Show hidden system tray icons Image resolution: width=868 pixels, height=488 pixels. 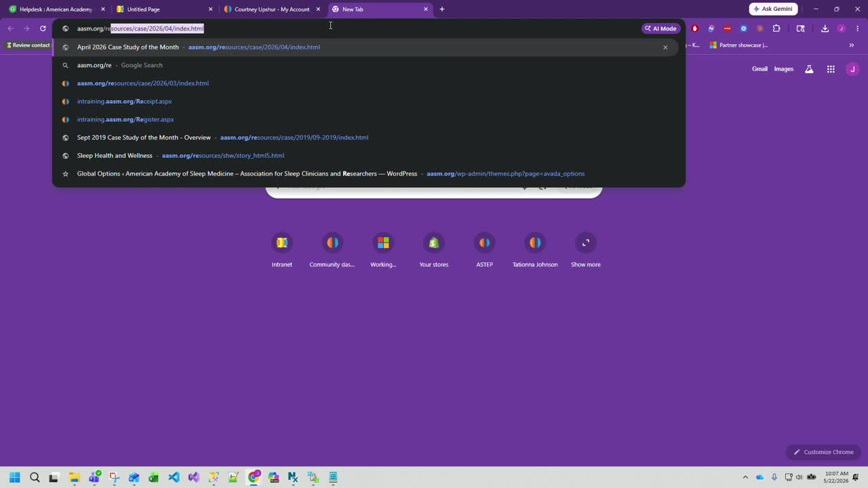745,477
